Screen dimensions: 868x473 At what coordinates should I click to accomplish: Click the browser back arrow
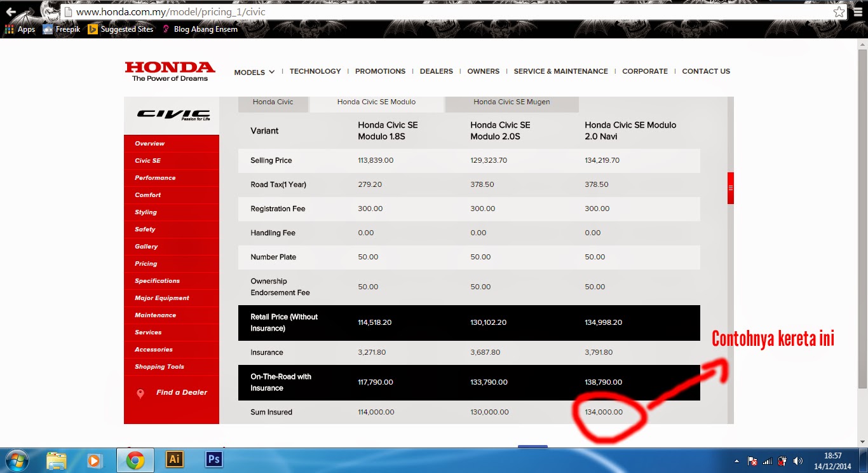click(11, 11)
